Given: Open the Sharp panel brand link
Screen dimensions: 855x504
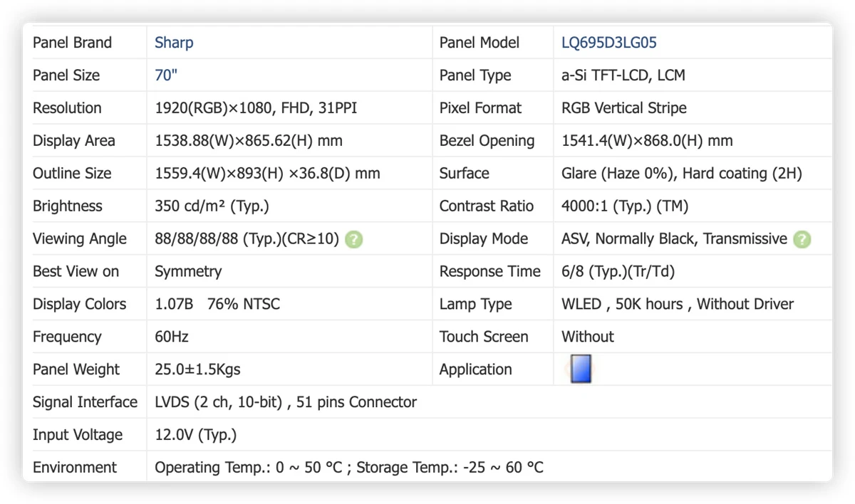Looking at the screenshot, I should 174,43.
